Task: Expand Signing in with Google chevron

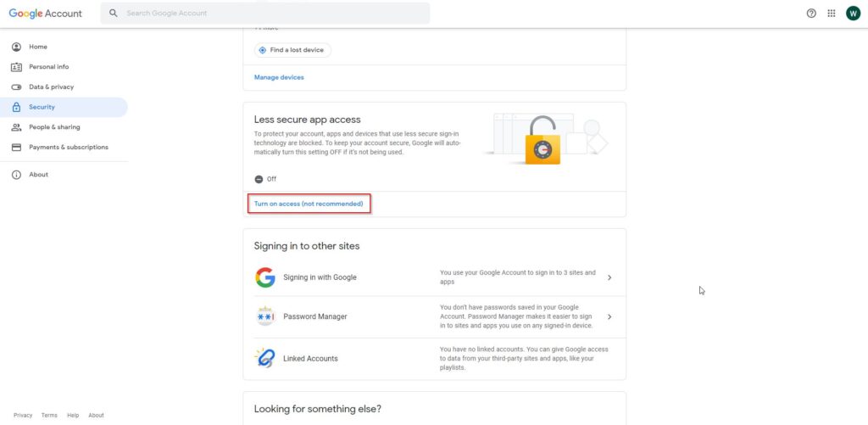Action: [609, 277]
